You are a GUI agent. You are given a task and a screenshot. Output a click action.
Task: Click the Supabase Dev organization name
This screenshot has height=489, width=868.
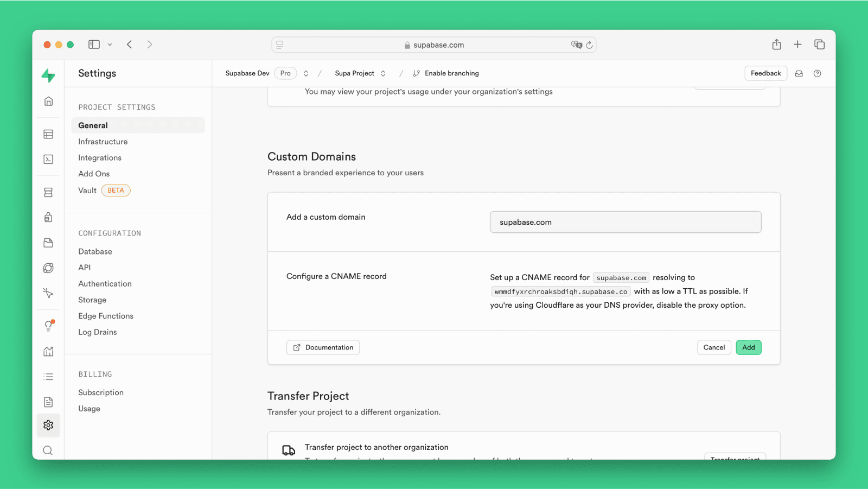pos(247,73)
